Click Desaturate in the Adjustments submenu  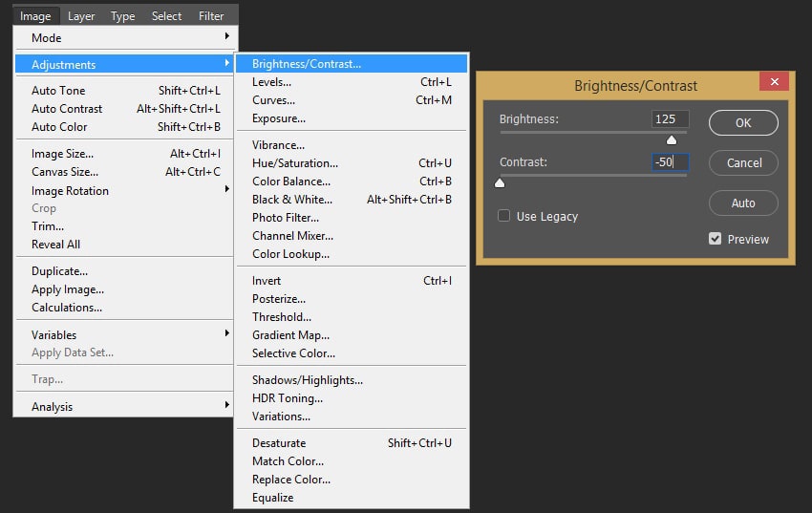pyautogui.click(x=279, y=443)
